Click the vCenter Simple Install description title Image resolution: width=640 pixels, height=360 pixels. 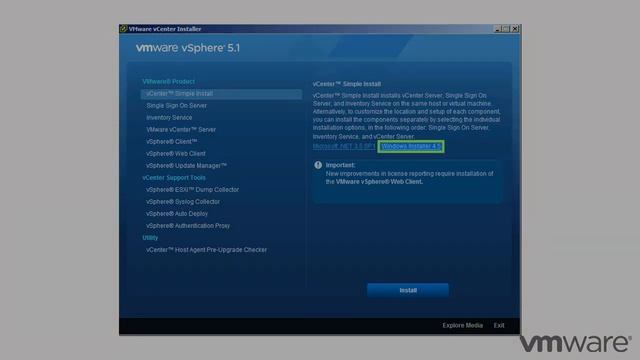coord(347,84)
